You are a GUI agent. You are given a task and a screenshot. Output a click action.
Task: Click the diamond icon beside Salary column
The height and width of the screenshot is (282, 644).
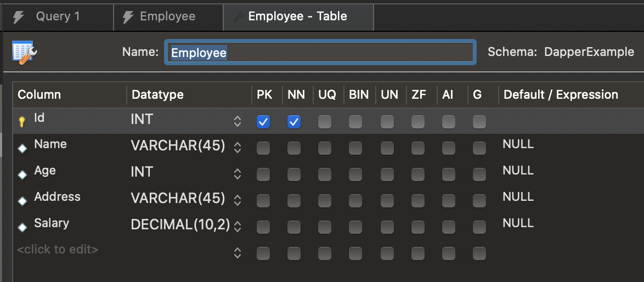pos(22,227)
